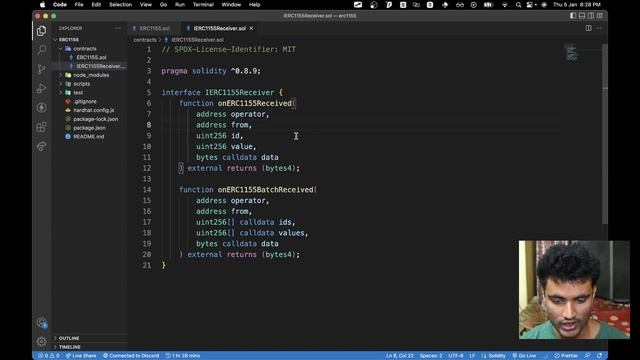Open package-lock.json file
Image resolution: width=640 pixels, height=360 pixels.
pyautogui.click(x=96, y=119)
